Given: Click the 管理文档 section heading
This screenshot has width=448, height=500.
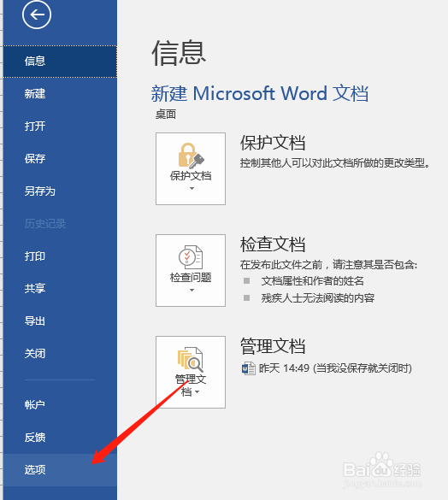Looking at the screenshot, I should point(273,346).
